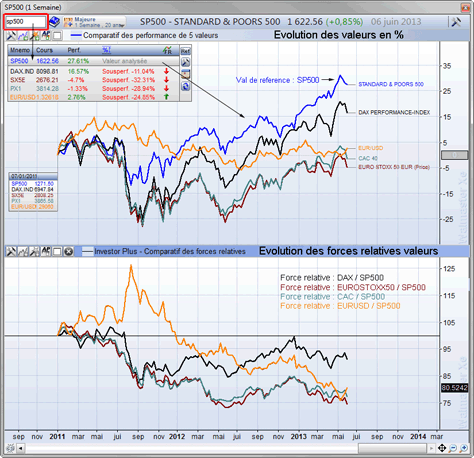Open chart settings tools icon at top right

click(x=456, y=22)
